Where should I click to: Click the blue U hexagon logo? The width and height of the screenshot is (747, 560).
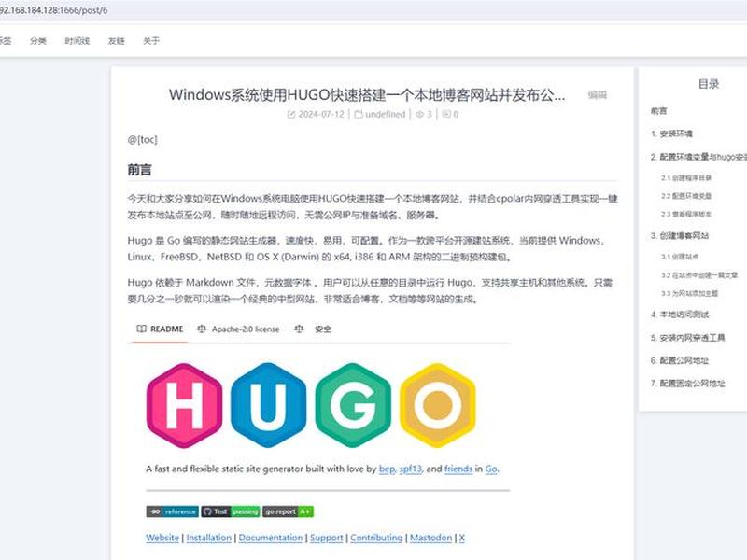(x=268, y=406)
